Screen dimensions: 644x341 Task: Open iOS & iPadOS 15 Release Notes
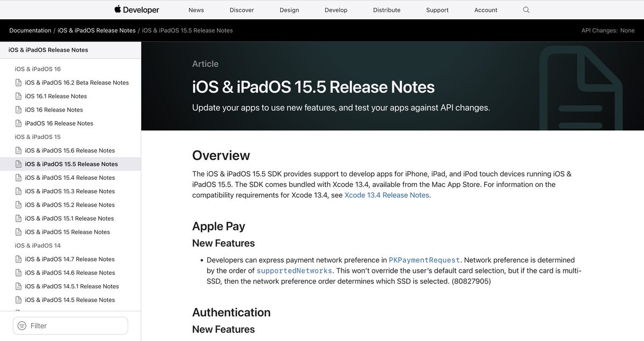[67, 232]
